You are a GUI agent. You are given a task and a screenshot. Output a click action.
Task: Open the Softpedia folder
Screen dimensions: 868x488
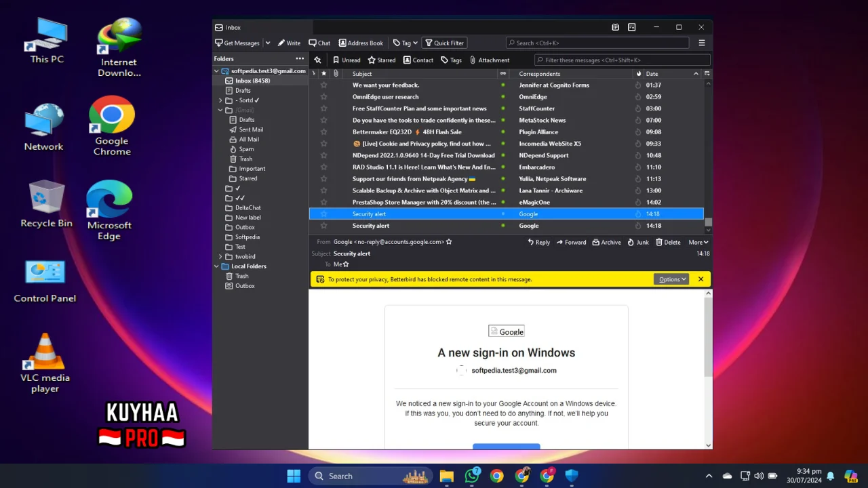[x=247, y=237]
